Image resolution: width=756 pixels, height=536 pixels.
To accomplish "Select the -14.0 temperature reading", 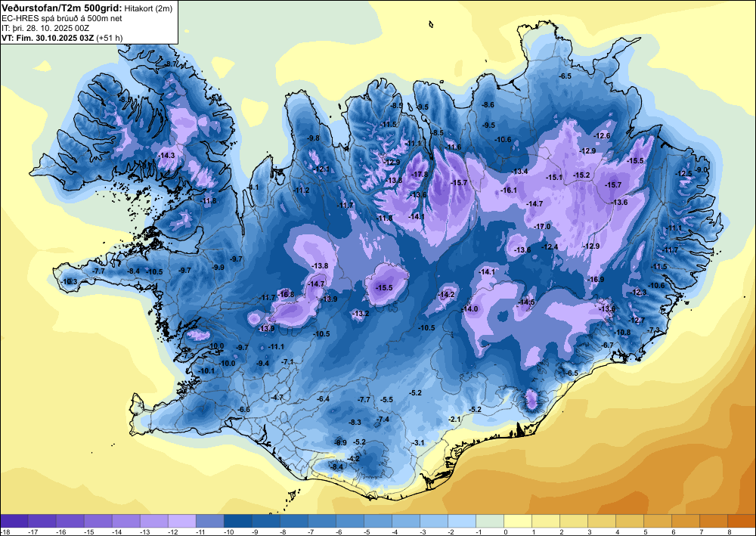I will (469, 309).
